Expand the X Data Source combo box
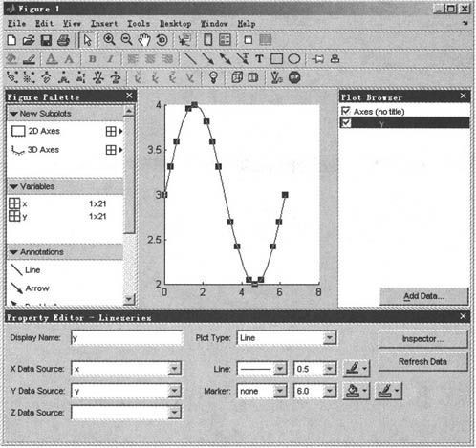476x448 pixels. coord(174,369)
